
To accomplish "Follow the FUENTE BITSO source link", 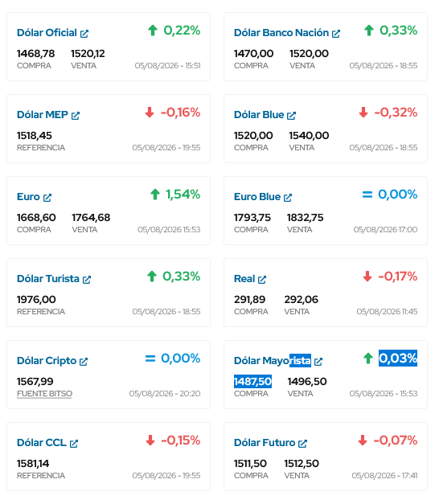I will coord(44,393).
